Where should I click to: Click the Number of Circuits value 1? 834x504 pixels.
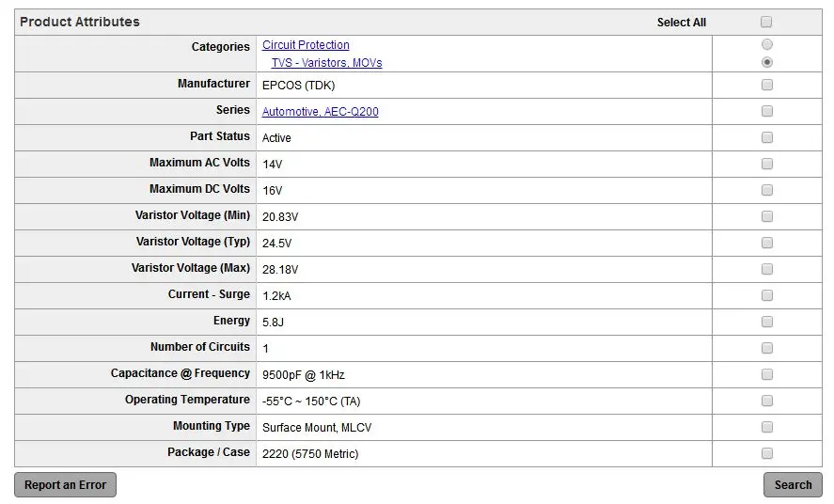pos(265,349)
